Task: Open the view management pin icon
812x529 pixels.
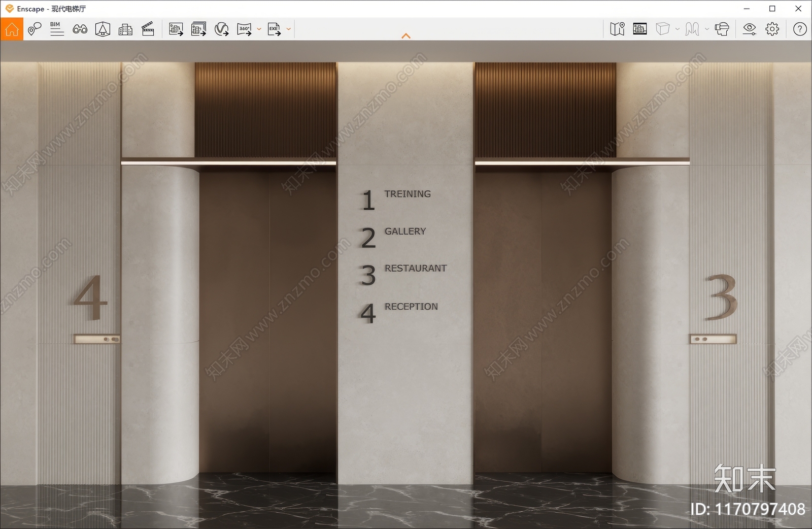Action: coord(35,29)
